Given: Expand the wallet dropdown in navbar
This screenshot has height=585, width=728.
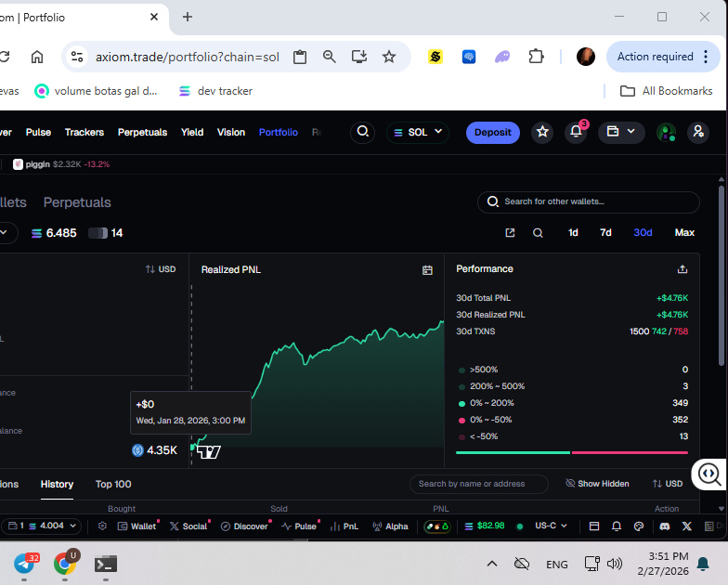Looking at the screenshot, I should click(x=621, y=132).
